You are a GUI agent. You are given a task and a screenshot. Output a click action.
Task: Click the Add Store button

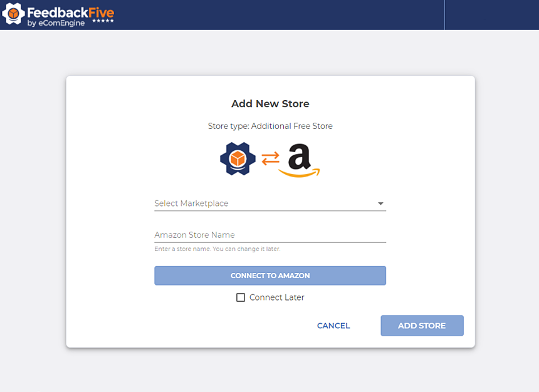pos(422,326)
